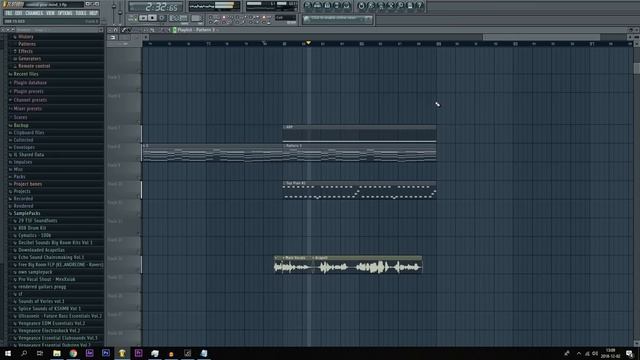Click the oscilloscope output monitor
The width and height of the screenshot is (640, 360).
pos(214,6)
